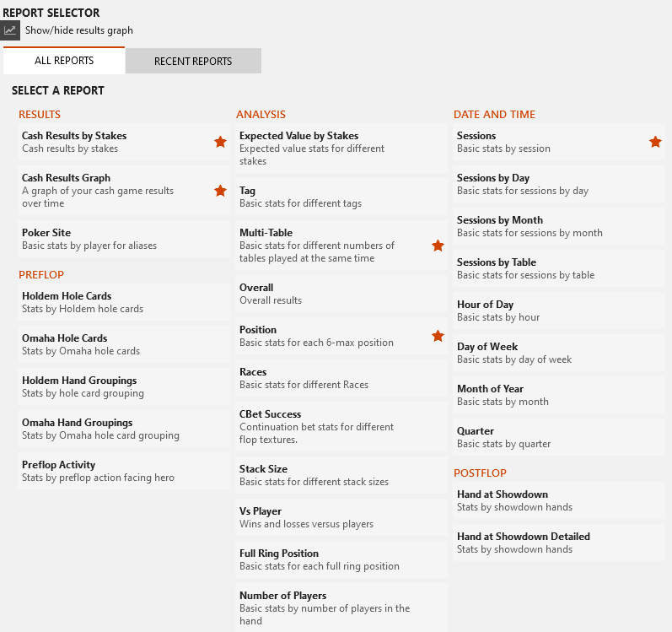672x632 pixels.
Task: Choose Expected Value by Stakes report
Action: point(341,149)
